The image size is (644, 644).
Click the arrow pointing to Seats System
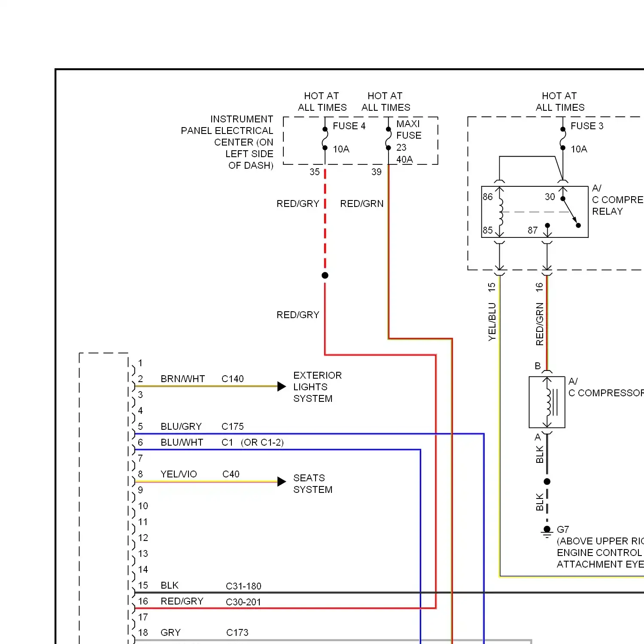point(282,482)
